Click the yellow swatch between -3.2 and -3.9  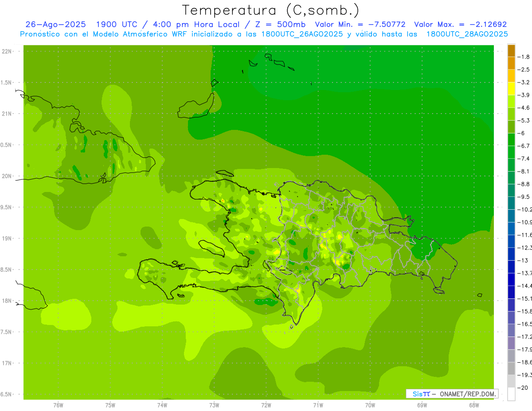click(x=511, y=89)
